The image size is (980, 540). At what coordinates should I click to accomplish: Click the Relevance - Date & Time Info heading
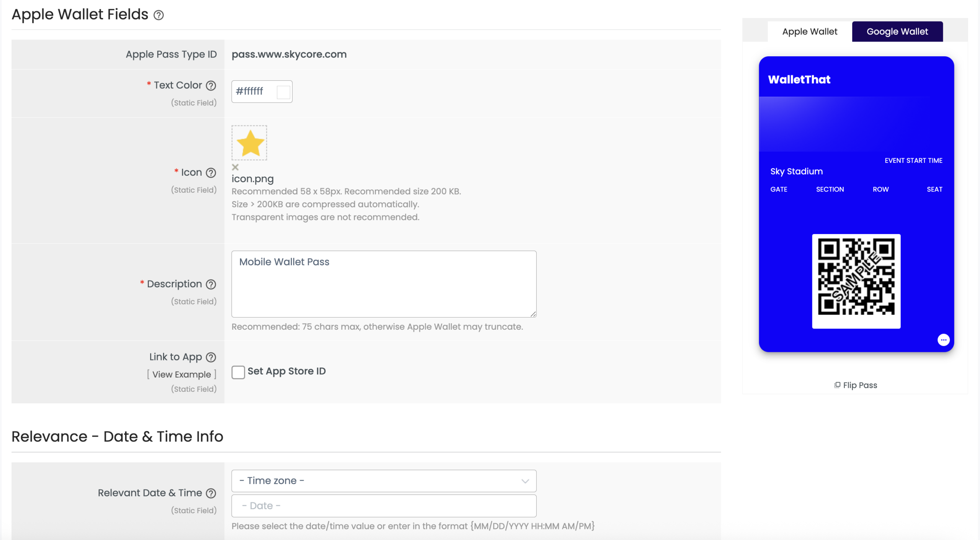(117, 436)
